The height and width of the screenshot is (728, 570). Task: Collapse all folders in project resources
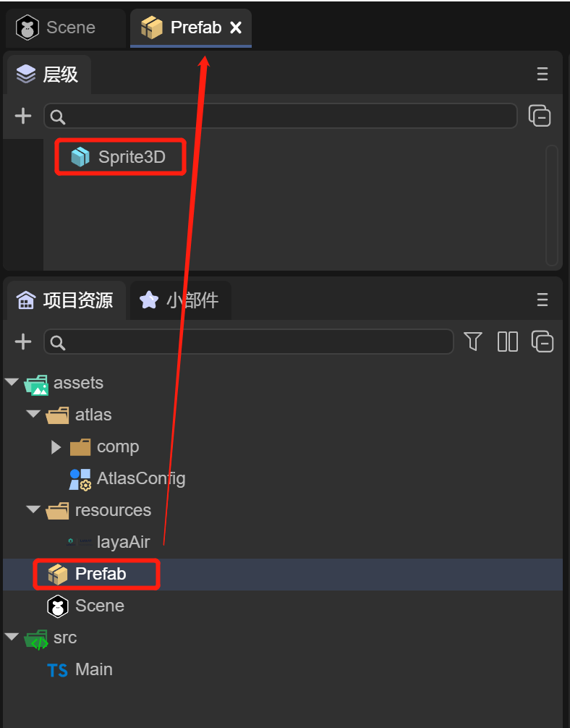pyautogui.click(x=542, y=342)
